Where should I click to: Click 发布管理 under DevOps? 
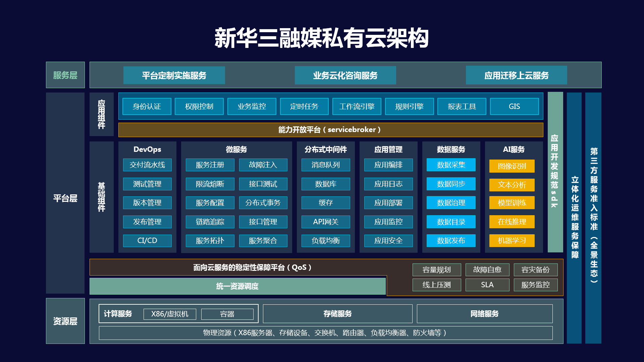tap(147, 222)
